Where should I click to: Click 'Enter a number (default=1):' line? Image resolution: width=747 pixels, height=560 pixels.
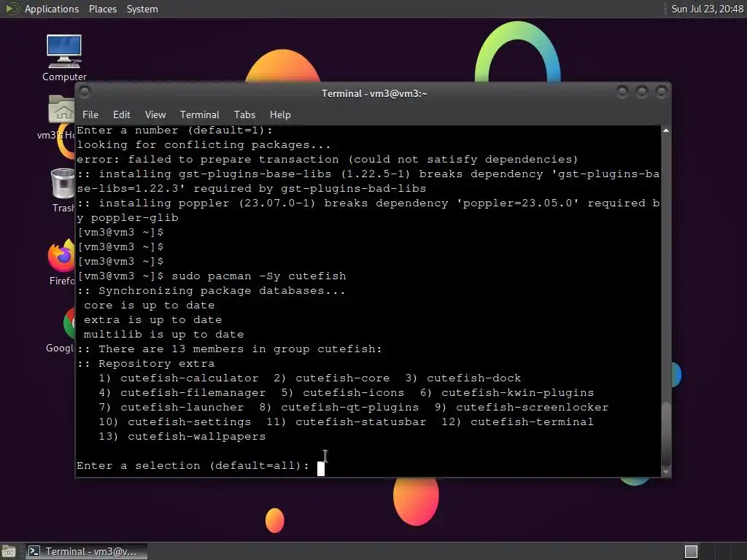click(175, 131)
